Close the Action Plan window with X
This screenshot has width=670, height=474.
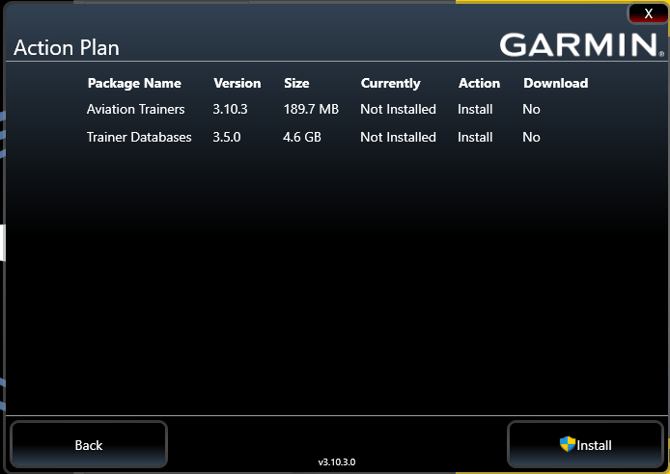(648, 14)
